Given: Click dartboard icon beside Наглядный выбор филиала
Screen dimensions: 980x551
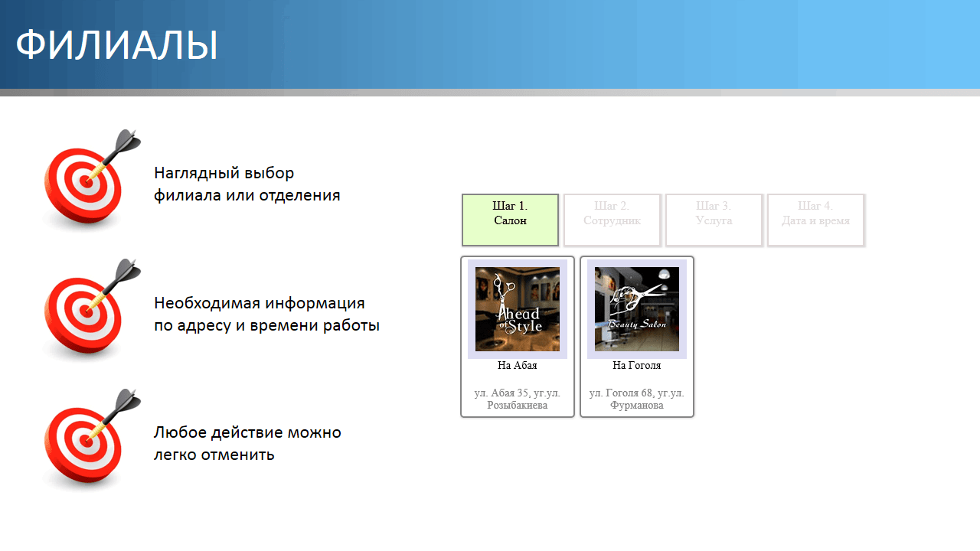Looking at the screenshot, I should coord(92,180).
